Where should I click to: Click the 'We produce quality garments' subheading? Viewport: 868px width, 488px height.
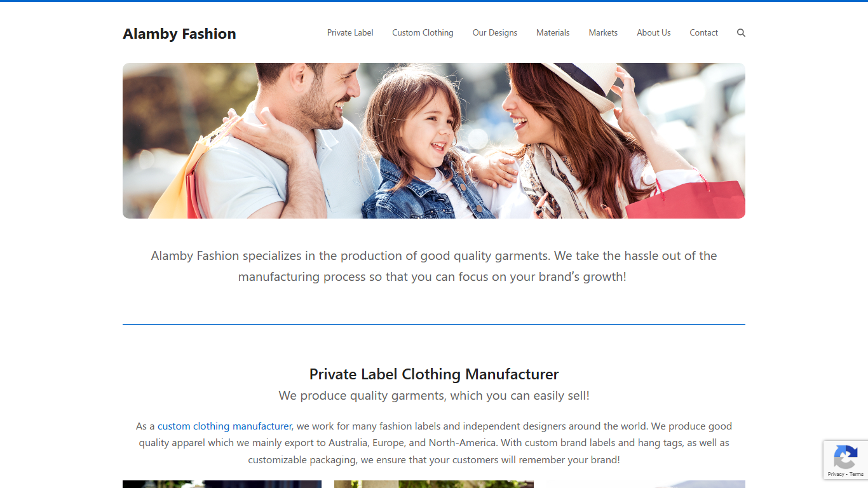point(434,396)
